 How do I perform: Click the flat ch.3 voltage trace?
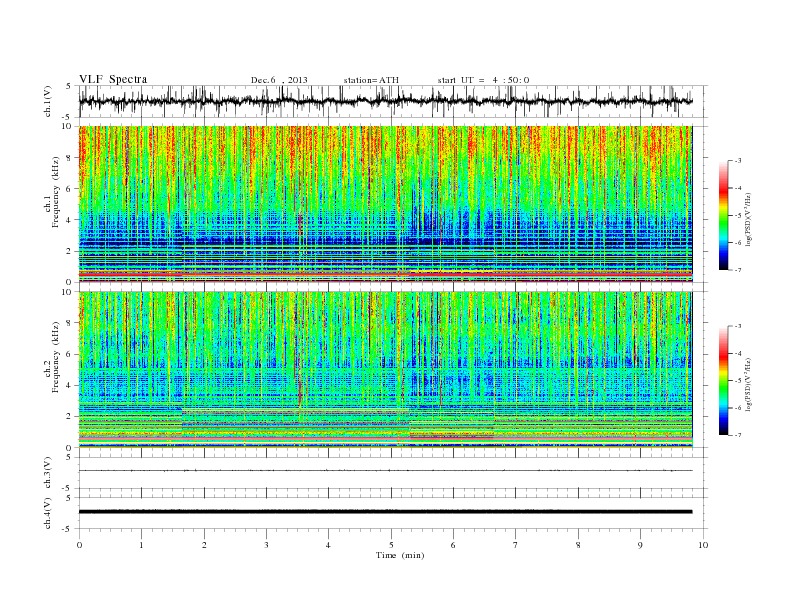click(385, 471)
